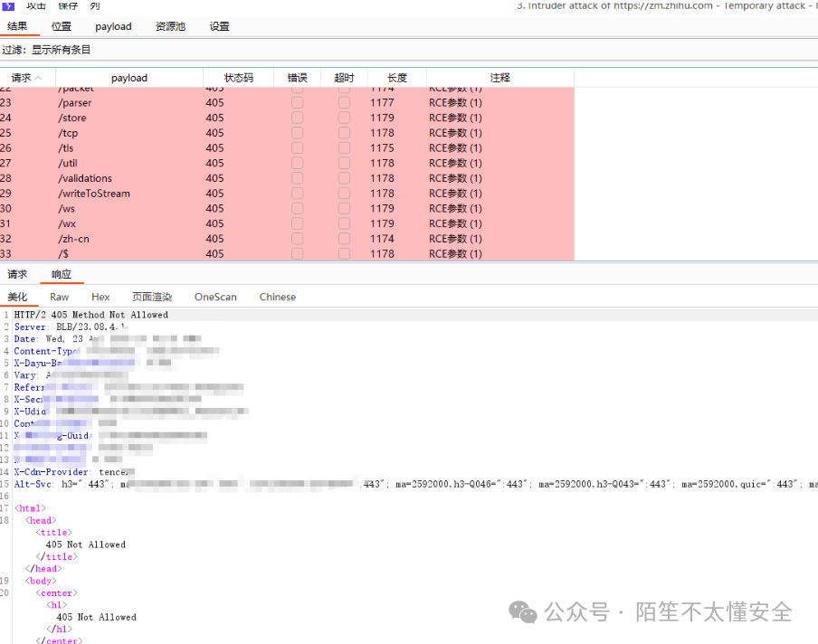Switch to the 请求 (Request) view tab
The width and height of the screenshot is (818, 644).
pos(18,273)
